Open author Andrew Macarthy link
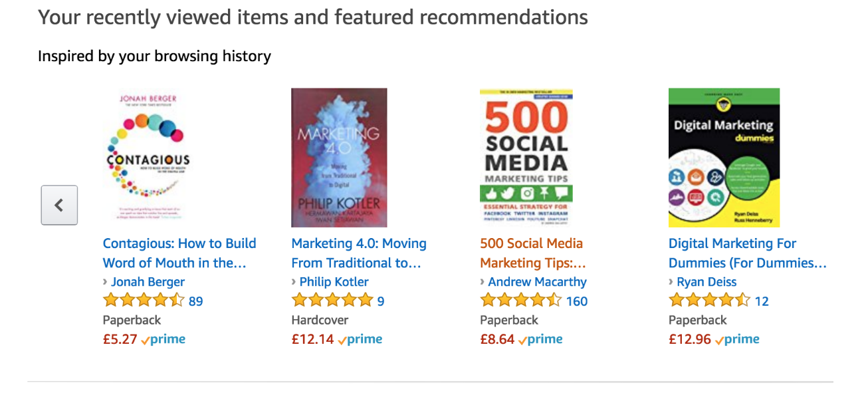 (537, 282)
